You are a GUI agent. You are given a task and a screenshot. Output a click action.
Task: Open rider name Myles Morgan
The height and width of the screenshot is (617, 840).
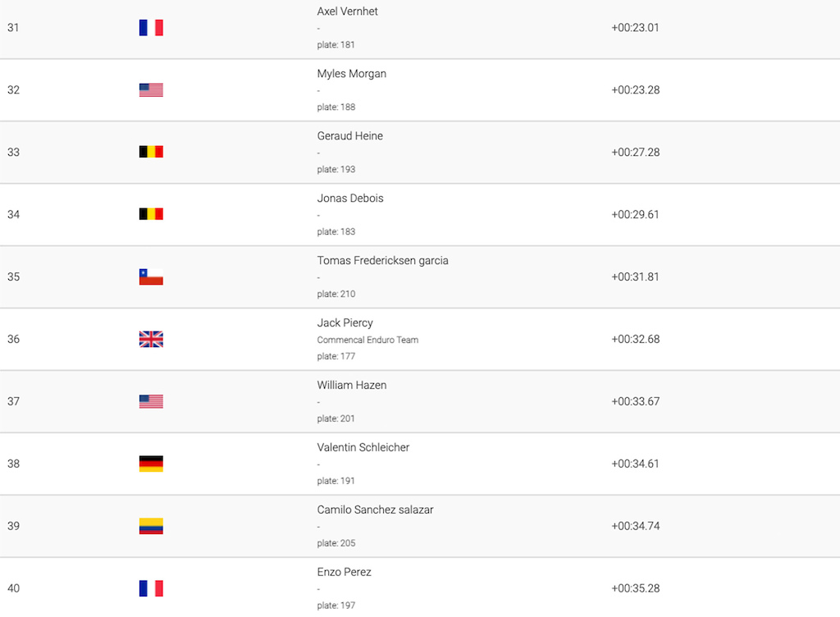point(351,74)
